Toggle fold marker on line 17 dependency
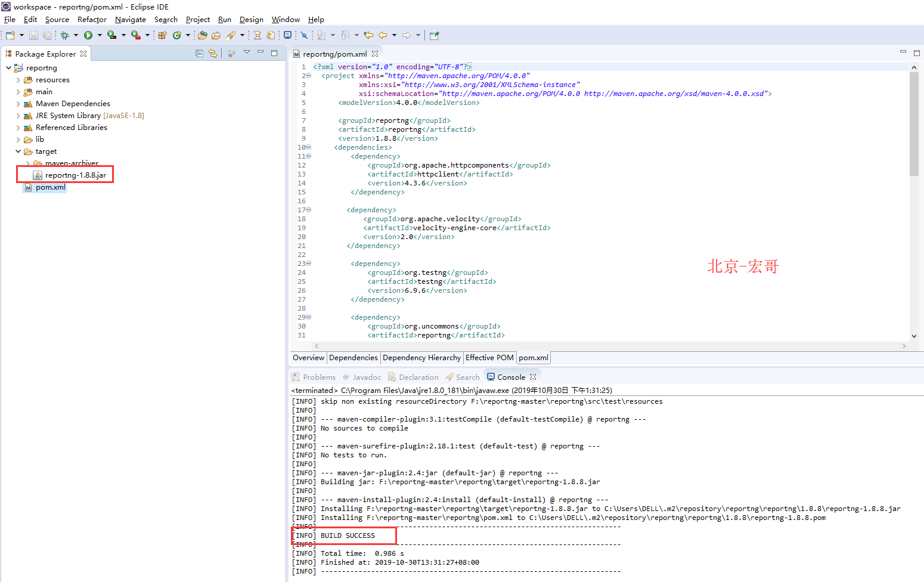 pos(309,210)
